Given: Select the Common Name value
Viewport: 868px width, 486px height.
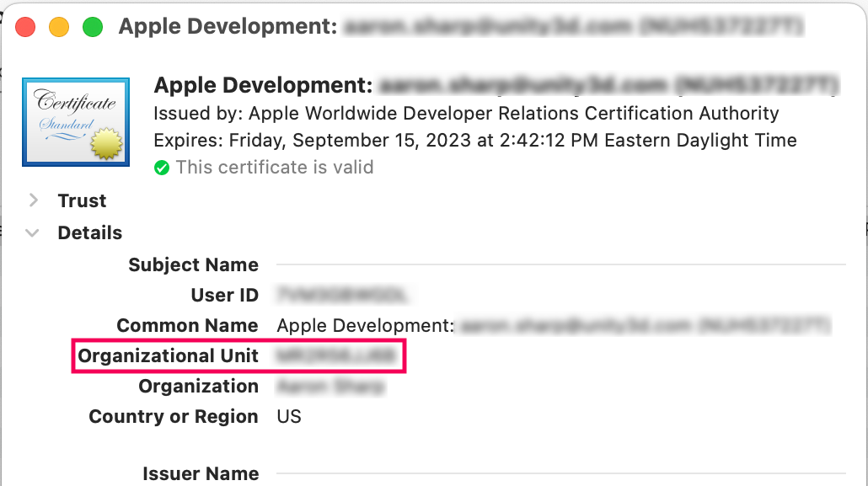Looking at the screenshot, I should (553, 326).
